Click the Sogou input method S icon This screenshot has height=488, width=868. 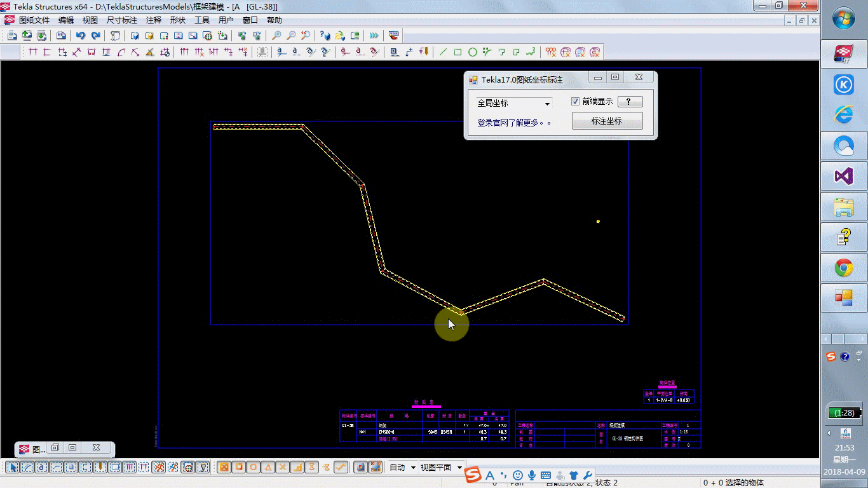tap(471, 475)
